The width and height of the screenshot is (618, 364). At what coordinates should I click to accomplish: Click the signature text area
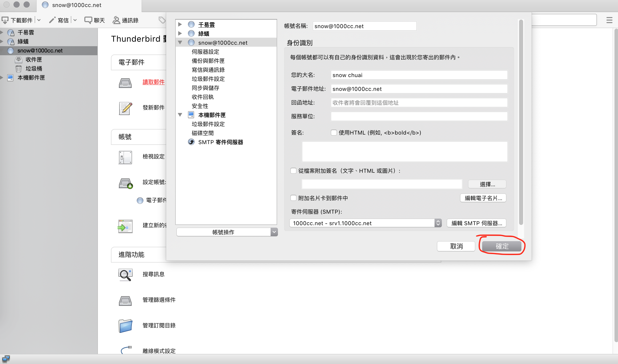[x=405, y=152]
